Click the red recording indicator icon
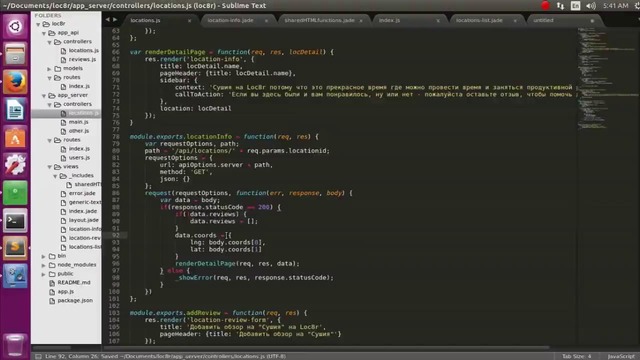The image size is (640, 360). click(545, 6)
